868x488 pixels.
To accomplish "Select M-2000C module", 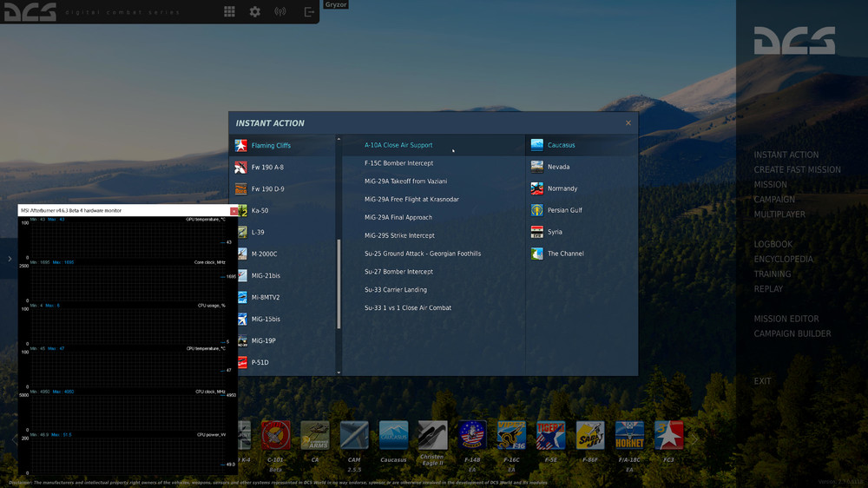I will tap(286, 254).
